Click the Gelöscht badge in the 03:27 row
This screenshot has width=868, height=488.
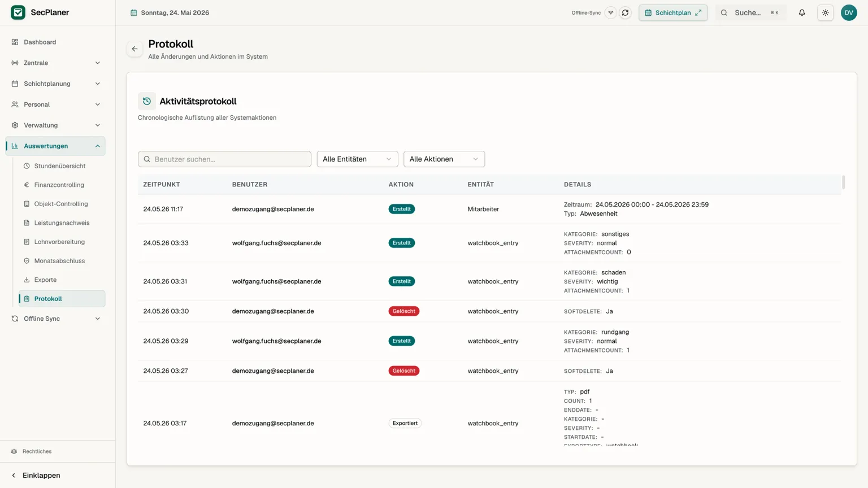coord(404,371)
